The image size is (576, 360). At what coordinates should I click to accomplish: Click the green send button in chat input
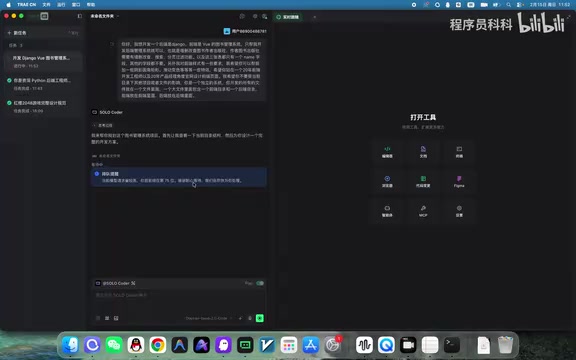tap(260, 318)
